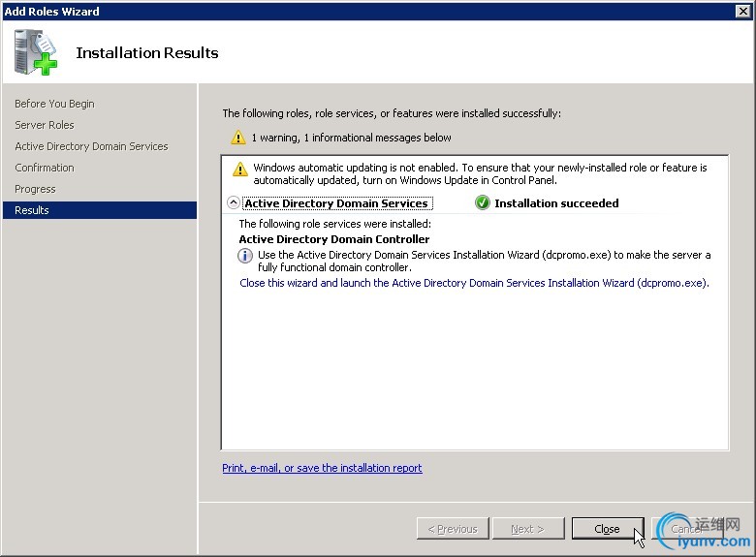
Task: Click the '1 warning, 1 informational messages below' text
Action: click(x=352, y=138)
